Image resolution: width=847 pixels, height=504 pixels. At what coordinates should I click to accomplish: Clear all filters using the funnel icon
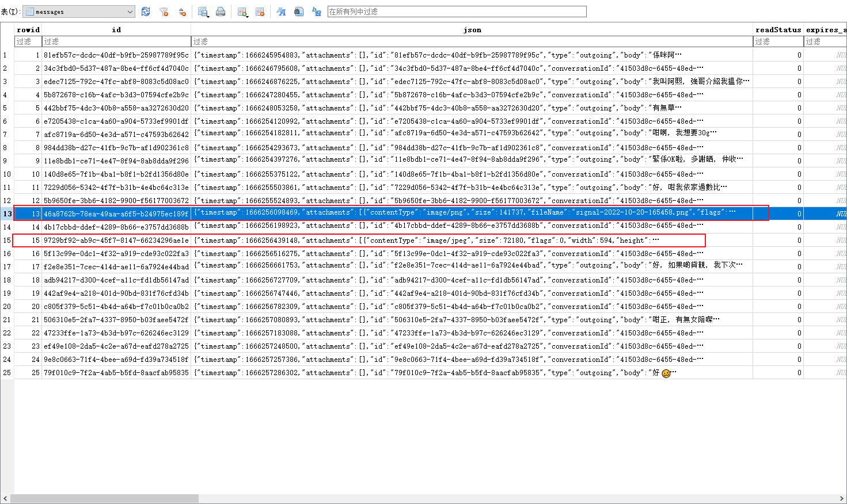[164, 12]
